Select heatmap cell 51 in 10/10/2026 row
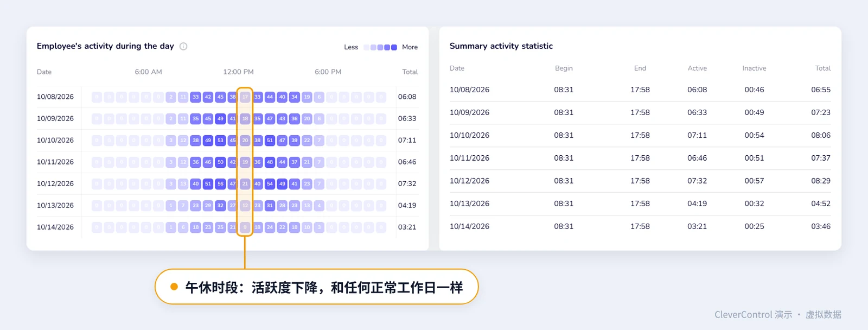The image size is (868, 330). [x=270, y=141]
